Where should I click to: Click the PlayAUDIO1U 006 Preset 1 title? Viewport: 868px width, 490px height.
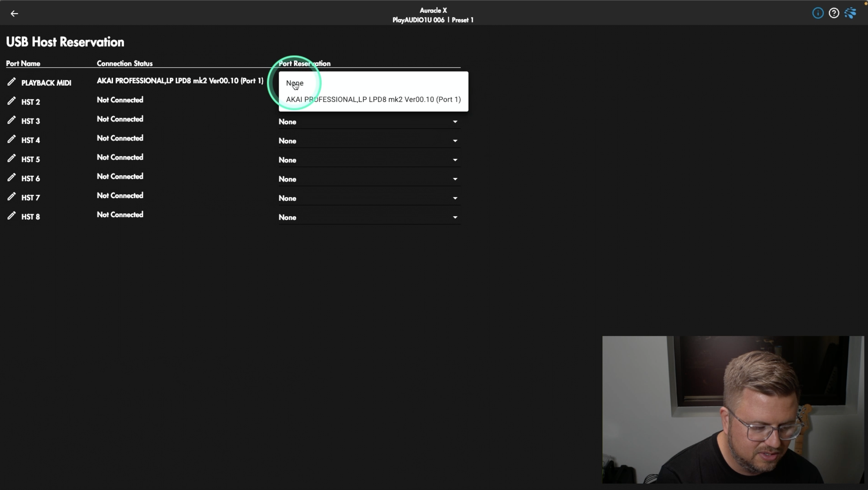tap(433, 20)
